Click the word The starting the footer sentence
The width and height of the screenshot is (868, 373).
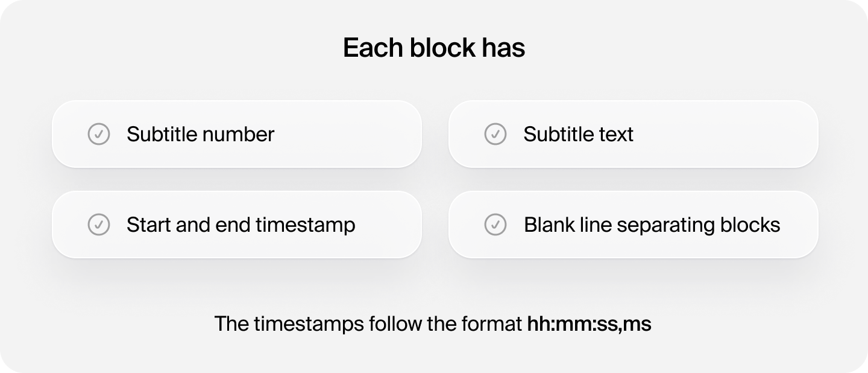click(x=231, y=324)
